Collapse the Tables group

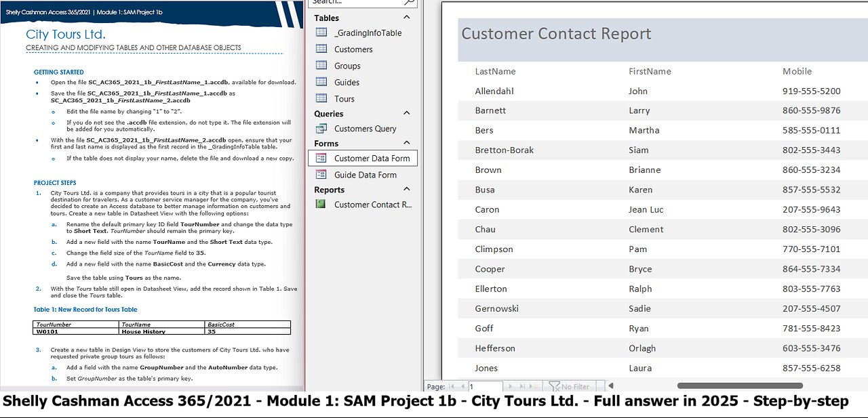[x=407, y=18]
